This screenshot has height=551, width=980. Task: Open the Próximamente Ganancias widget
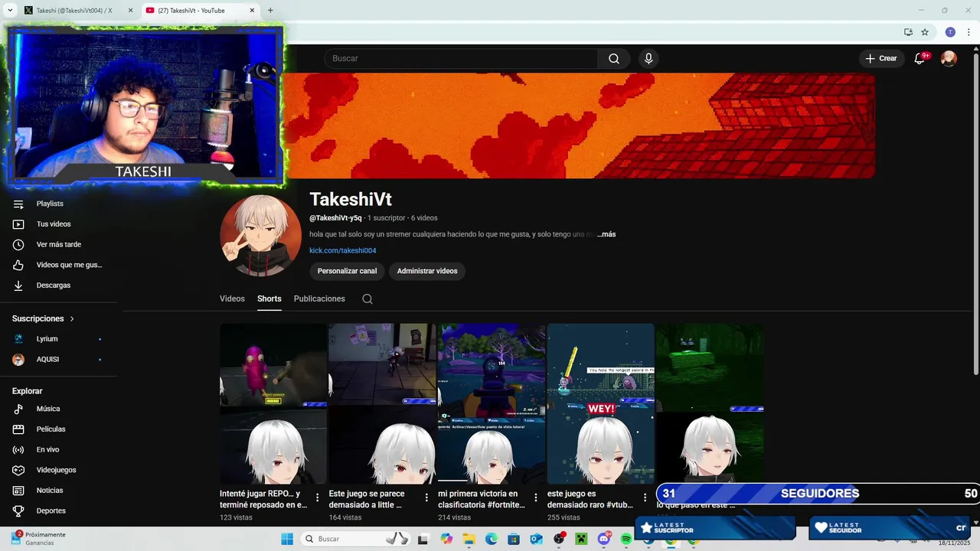coord(38,539)
